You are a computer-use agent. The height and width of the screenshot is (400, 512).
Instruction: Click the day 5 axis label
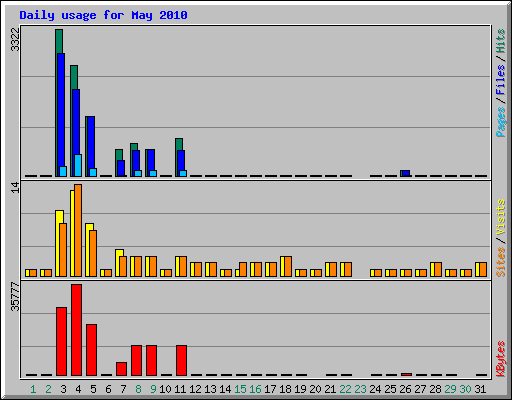tap(93, 389)
